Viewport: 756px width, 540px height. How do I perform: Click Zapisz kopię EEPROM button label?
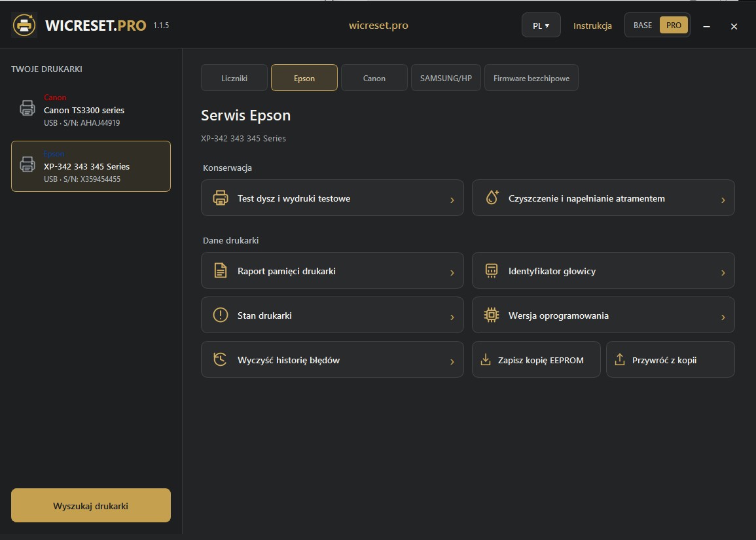[541, 360]
